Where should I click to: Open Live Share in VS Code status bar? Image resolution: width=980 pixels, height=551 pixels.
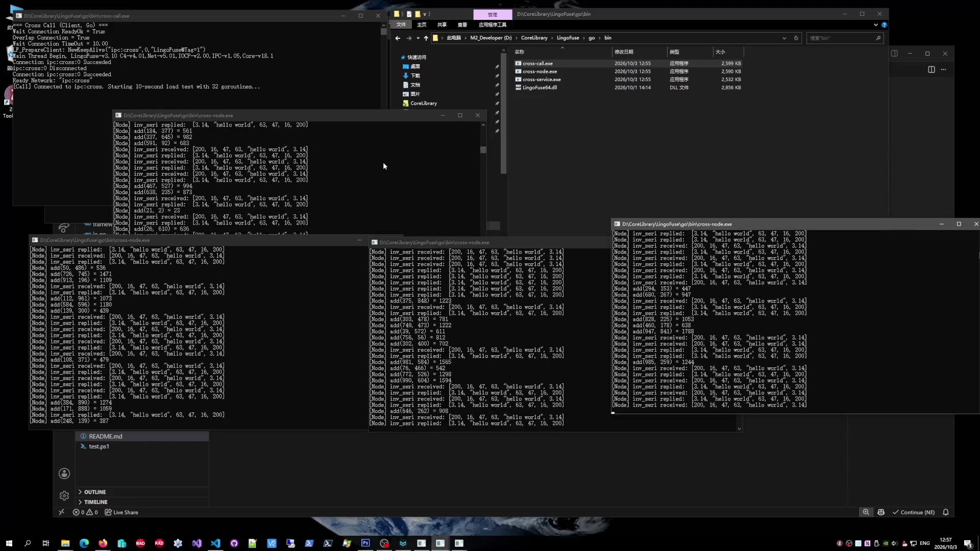tap(121, 512)
